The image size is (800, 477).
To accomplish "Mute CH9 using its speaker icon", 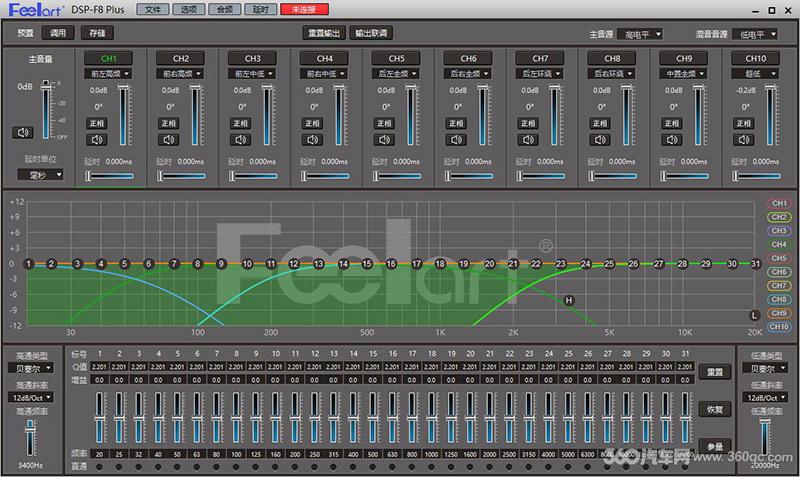I will click(x=672, y=139).
